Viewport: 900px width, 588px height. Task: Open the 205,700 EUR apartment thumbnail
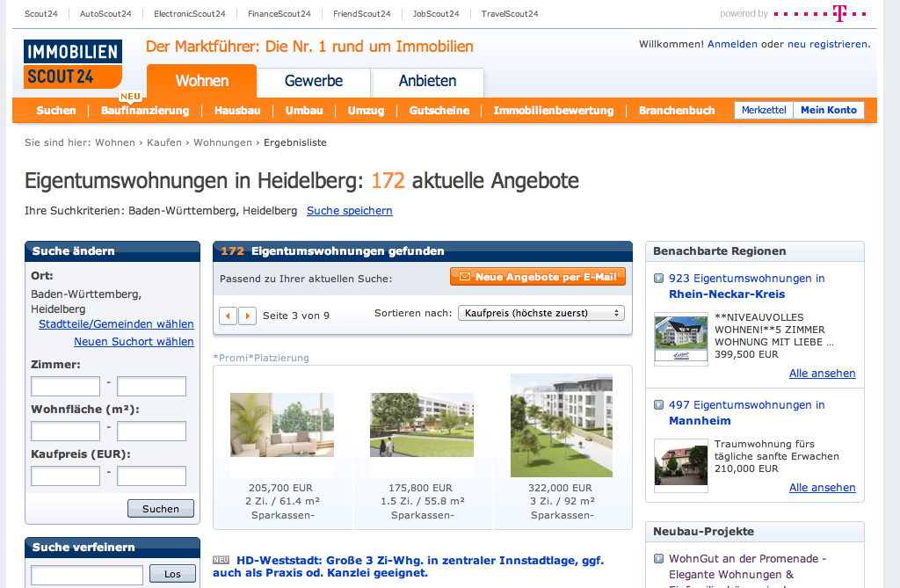pyautogui.click(x=282, y=425)
